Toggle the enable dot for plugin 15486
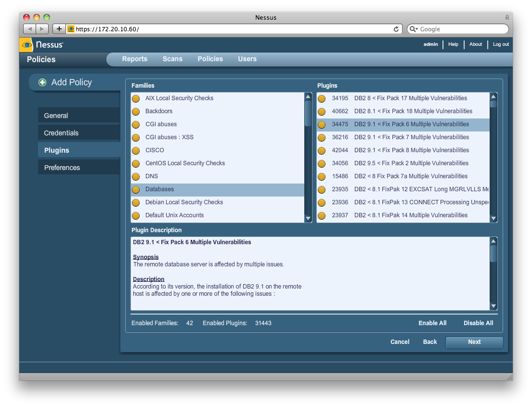Image resolution: width=532 pixels, height=407 pixels. tap(322, 176)
